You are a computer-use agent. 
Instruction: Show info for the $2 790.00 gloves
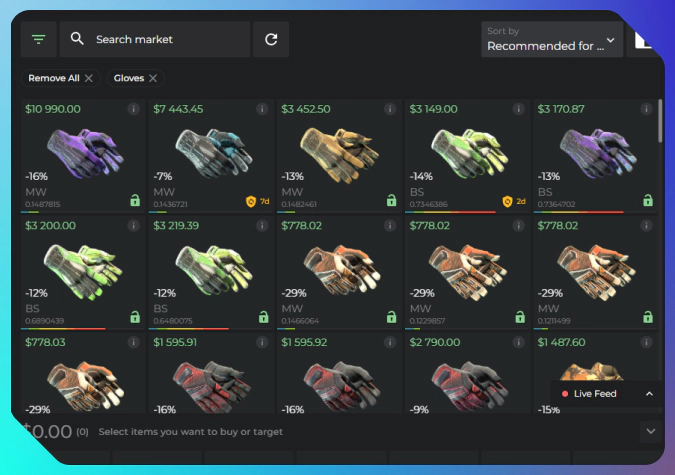pos(518,342)
